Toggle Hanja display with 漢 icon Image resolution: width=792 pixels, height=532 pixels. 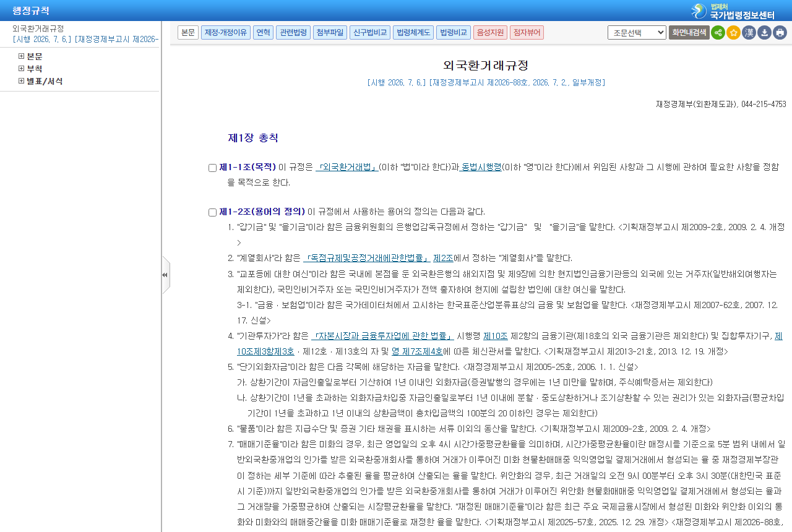tap(749, 33)
